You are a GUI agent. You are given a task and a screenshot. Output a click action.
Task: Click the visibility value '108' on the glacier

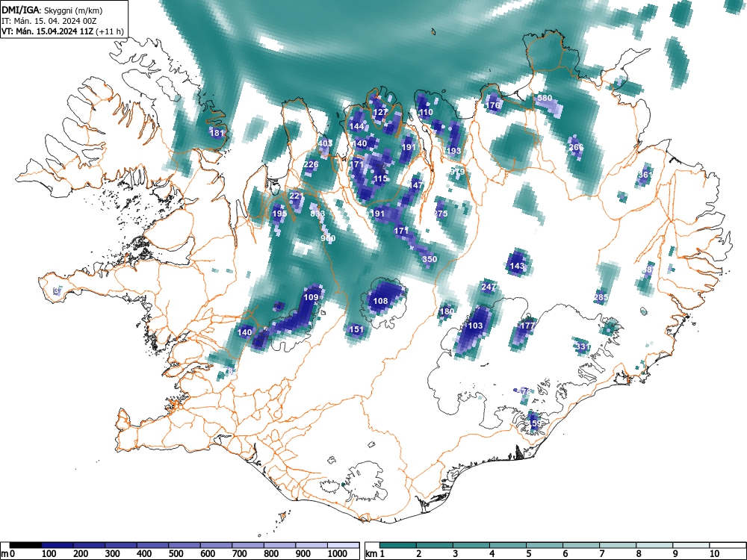click(381, 301)
